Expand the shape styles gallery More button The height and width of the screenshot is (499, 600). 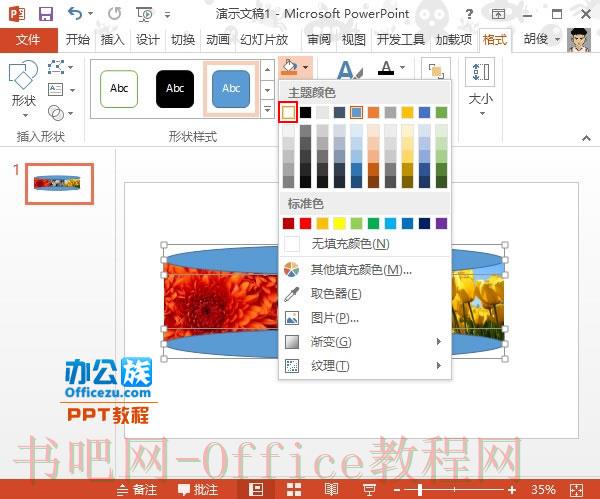pos(267,109)
